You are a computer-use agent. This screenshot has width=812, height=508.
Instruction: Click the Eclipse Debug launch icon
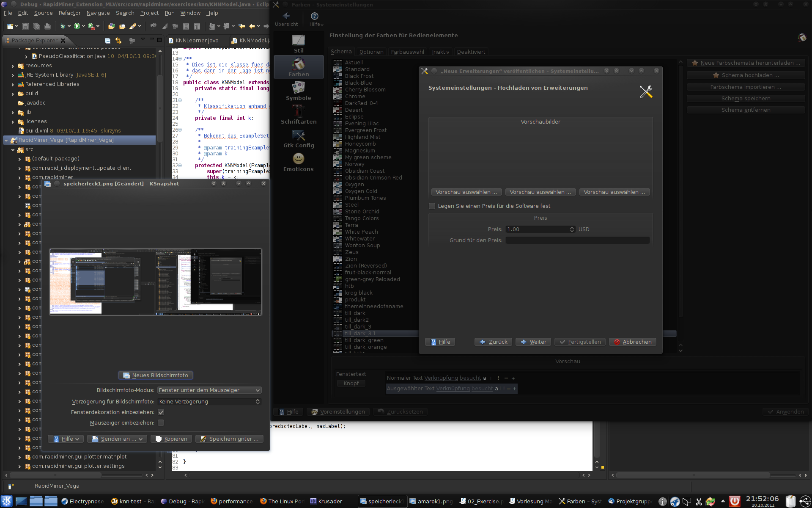[x=63, y=26]
